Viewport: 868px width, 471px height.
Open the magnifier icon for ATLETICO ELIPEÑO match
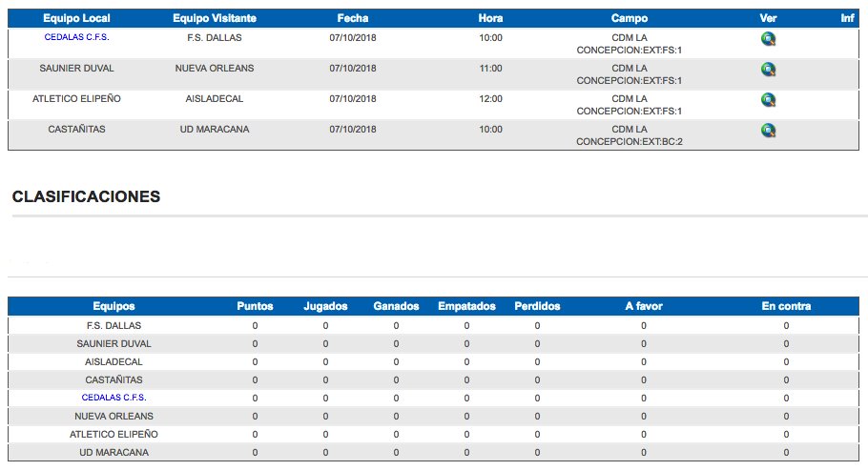[768, 99]
